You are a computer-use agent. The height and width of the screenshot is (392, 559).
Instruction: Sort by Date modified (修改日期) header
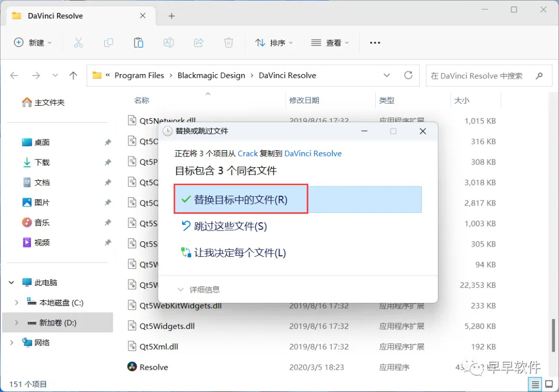click(x=304, y=100)
